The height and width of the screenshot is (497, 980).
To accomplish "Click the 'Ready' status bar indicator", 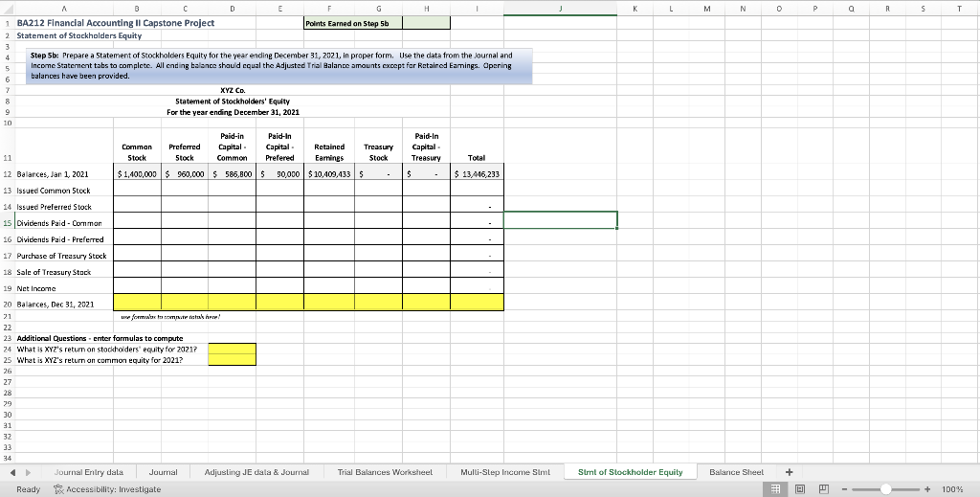I will point(28,489).
